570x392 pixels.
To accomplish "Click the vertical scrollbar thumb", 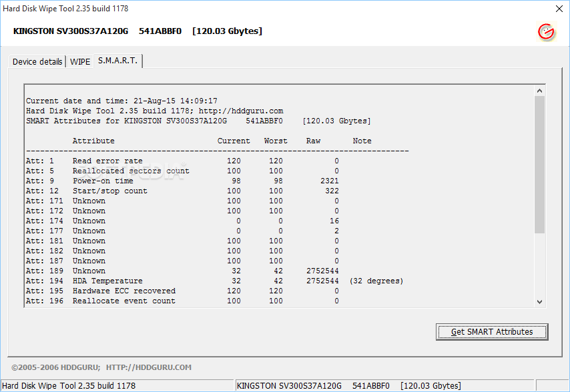I will point(539,165).
